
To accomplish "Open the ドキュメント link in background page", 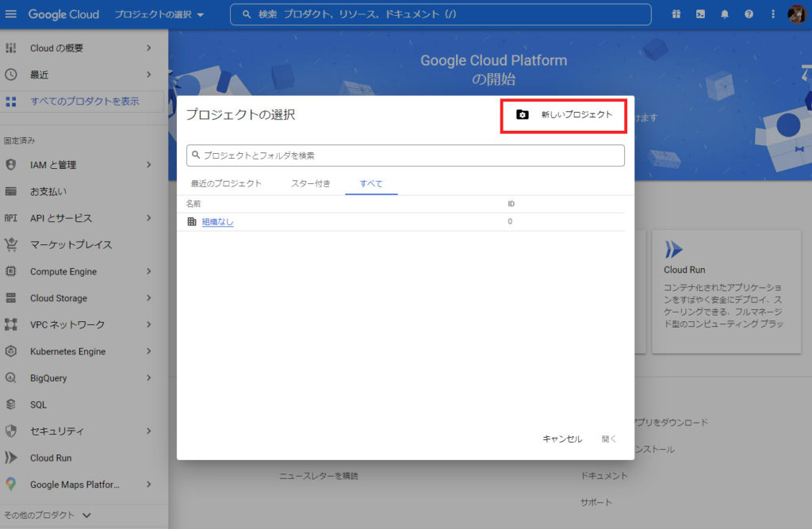I will tap(604, 476).
